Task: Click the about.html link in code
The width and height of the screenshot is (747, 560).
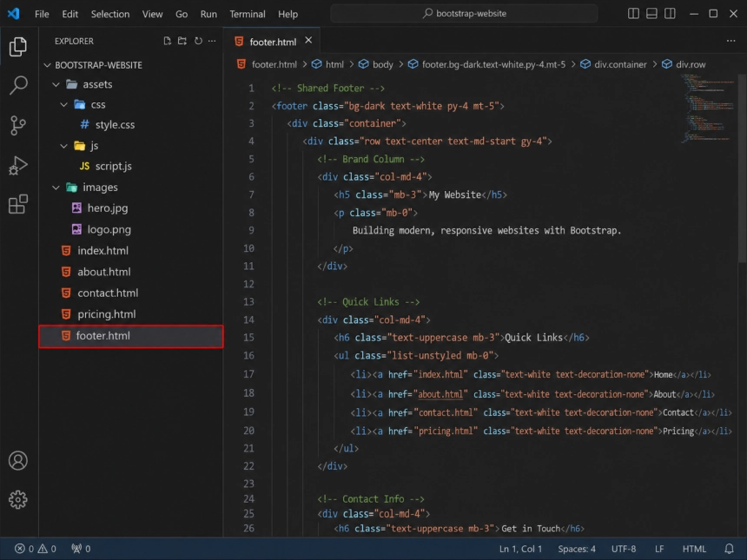Action: coord(440,394)
